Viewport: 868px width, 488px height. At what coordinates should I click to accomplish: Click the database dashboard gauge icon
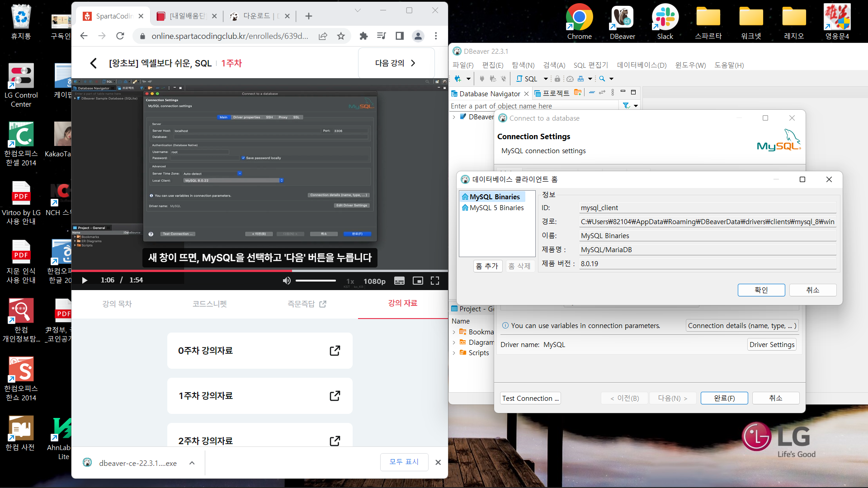click(570, 79)
